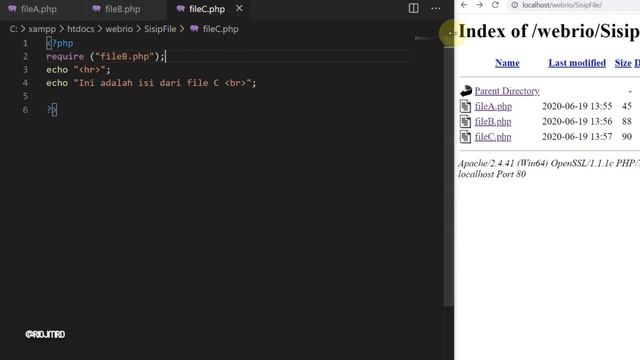Select the fileC.php editor tab
Screen dimensions: 640x360
point(207,9)
